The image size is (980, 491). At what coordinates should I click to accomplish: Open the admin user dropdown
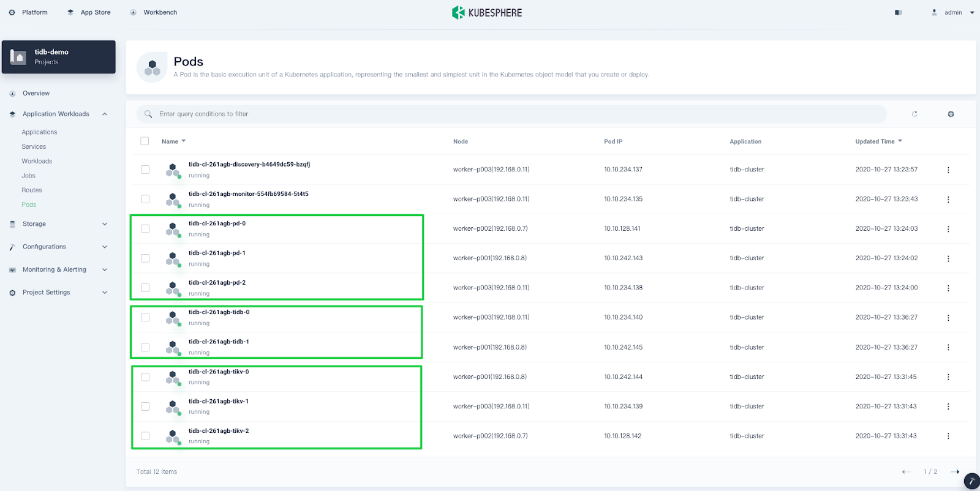[x=952, y=12]
